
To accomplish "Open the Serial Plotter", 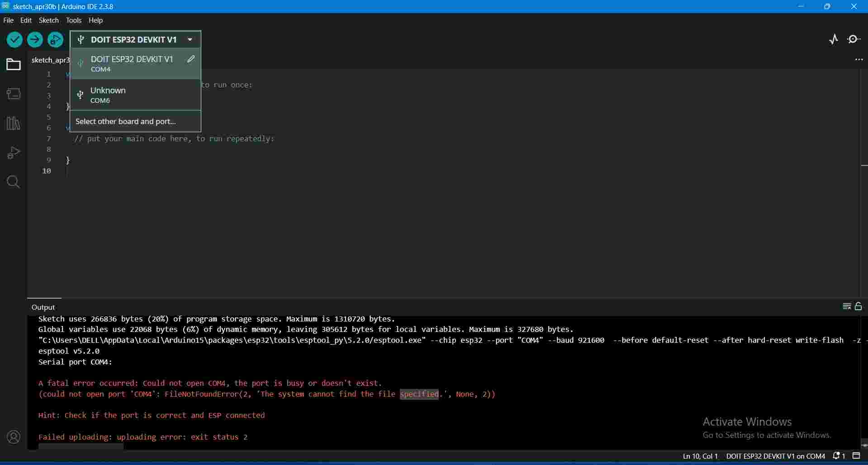I will (x=834, y=39).
